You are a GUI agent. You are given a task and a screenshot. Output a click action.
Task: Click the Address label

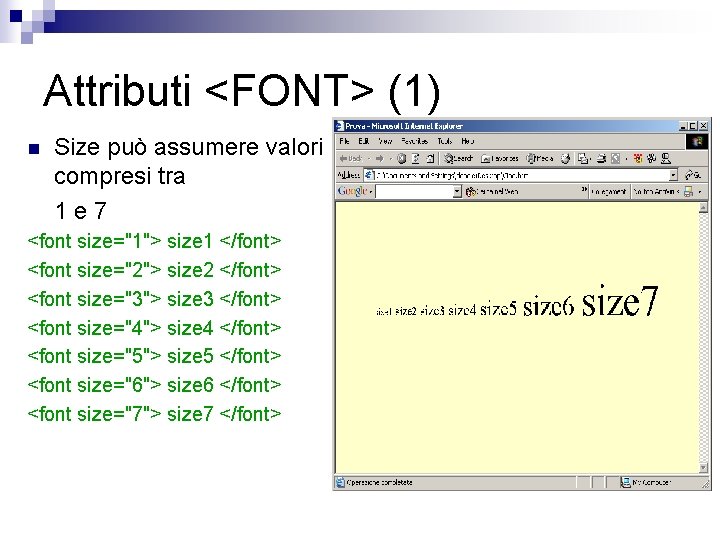click(349, 175)
